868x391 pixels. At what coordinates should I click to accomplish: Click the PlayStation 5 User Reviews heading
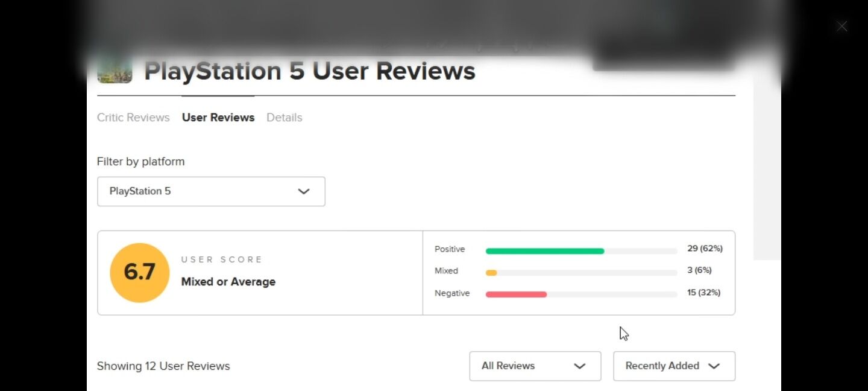(x=310, y=71)
